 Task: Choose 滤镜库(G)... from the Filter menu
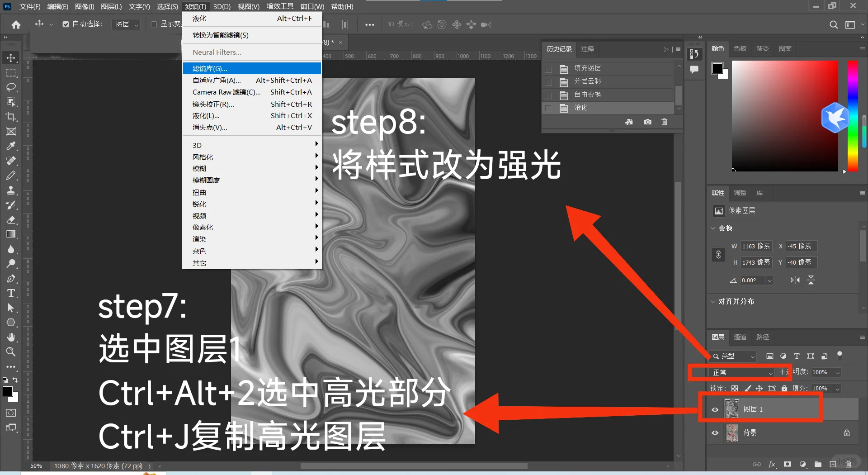pyautogui.click(x=252, y=68)
